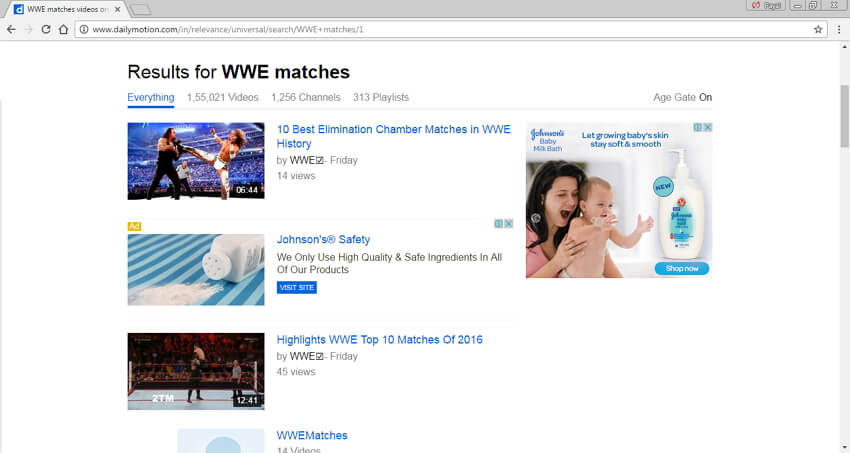The image size is (850, 453).
Task: Click Shop now on Johnson's banner
Action: [681, 268]
